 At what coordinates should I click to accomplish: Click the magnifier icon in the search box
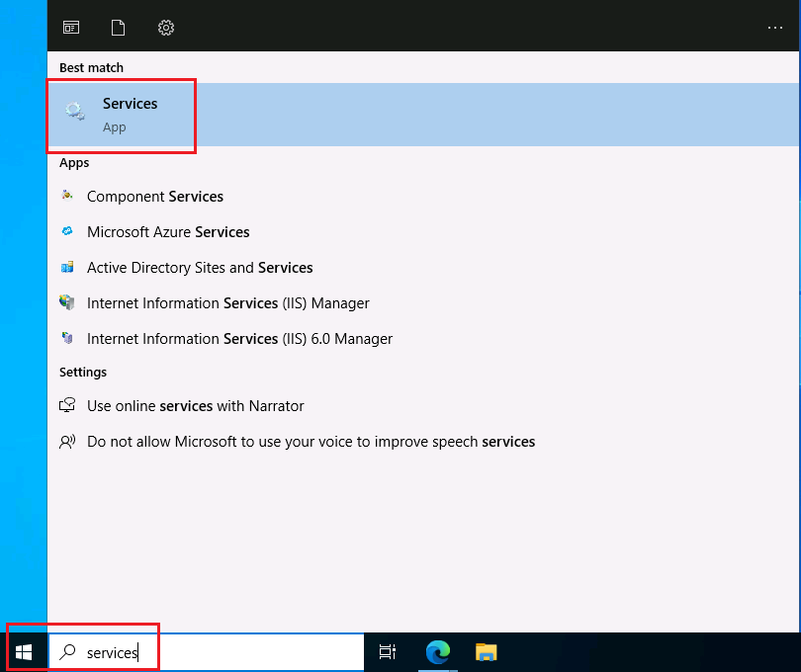pos(65,652)
